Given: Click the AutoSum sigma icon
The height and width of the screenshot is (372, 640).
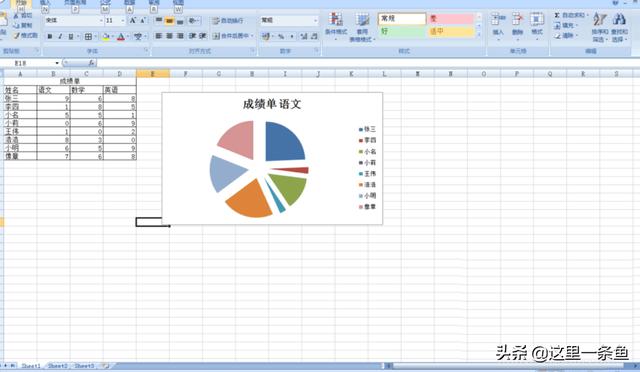Looking at the screenshot, I should (x=557, y=16).
